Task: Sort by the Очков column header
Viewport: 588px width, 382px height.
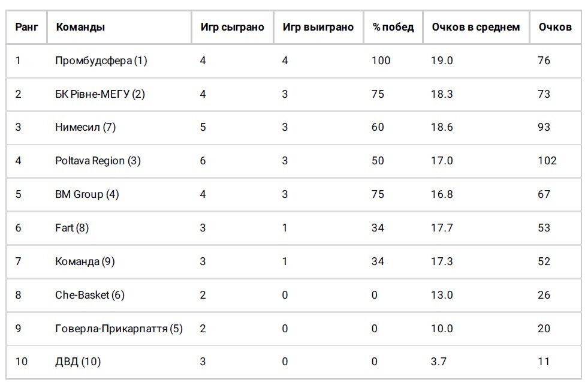Action: click(x=555, y=27)
